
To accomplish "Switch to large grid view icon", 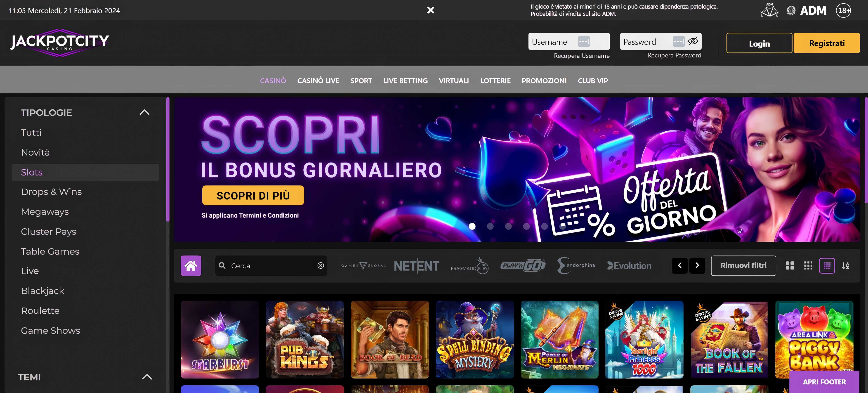I will point(790,266).
